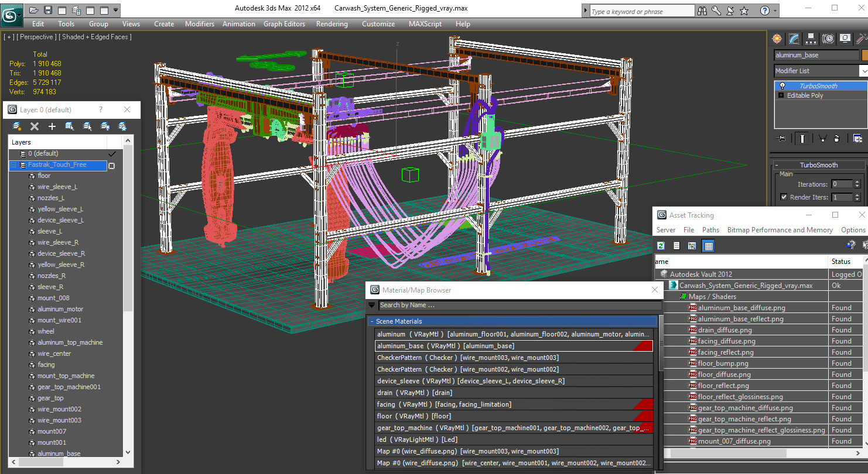Click Select Highlighted Objects icon in Layer dialog

coord(70,126)
